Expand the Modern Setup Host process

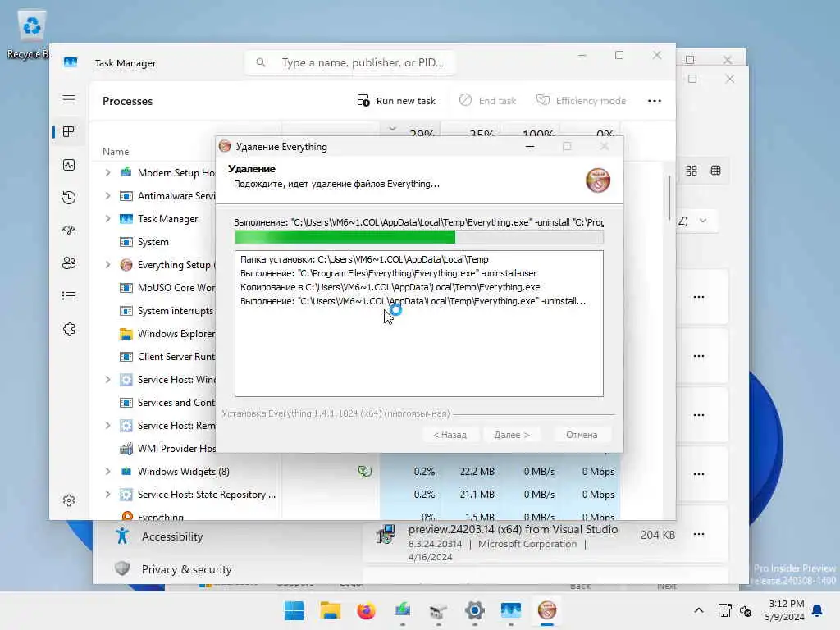(107, 172)
